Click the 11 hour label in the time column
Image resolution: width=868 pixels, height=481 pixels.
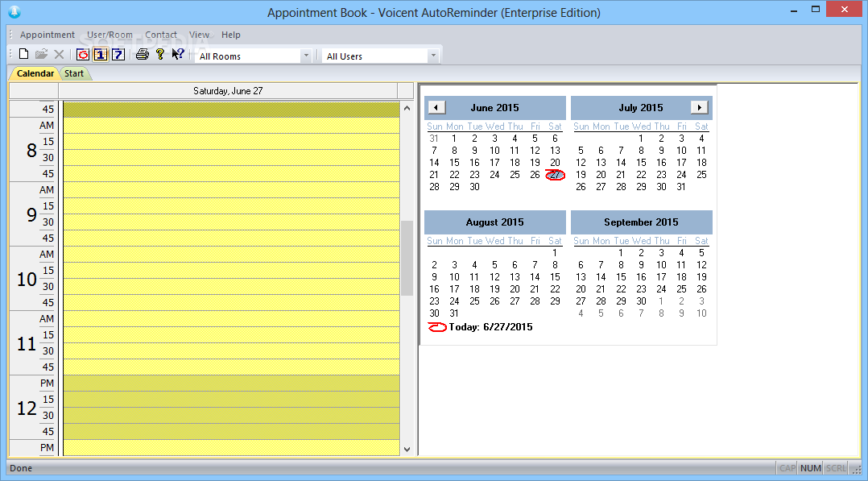[27, 343]
